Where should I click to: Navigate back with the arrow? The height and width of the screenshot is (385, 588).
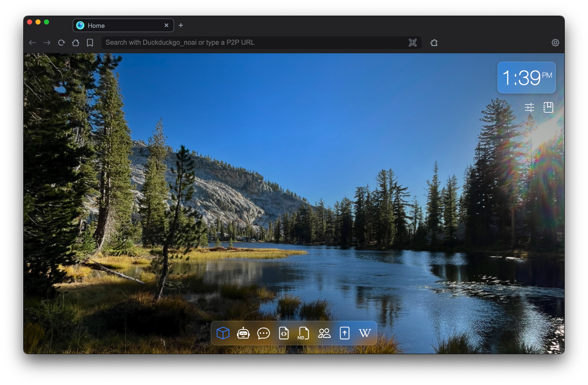pyautogui.click(x=33, y=43)
